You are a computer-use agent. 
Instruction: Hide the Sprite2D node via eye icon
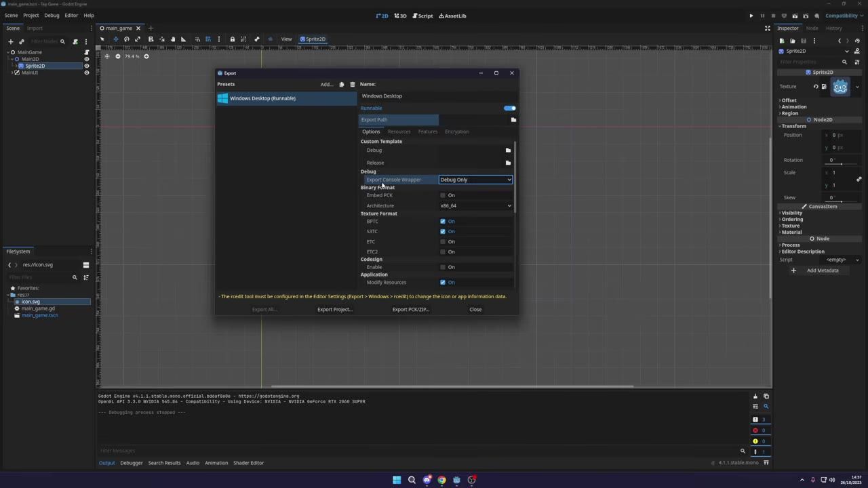coord(86,66)
